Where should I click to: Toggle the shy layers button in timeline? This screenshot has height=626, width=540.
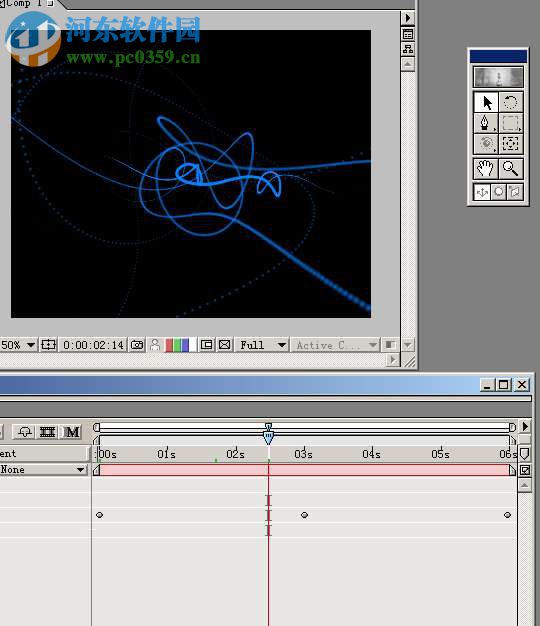[25, 432]
